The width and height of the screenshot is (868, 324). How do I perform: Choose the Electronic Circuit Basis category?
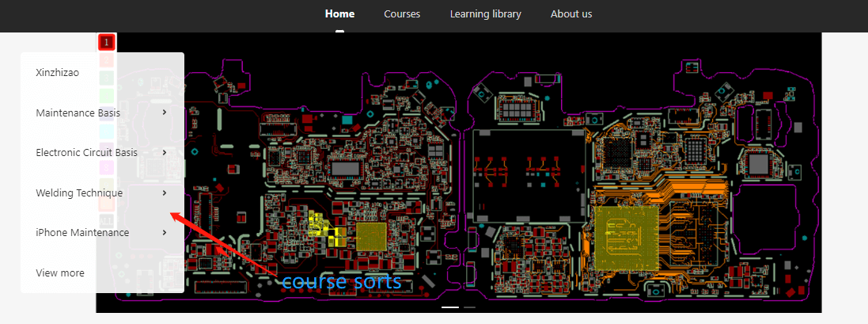click(x=86, y=153)
